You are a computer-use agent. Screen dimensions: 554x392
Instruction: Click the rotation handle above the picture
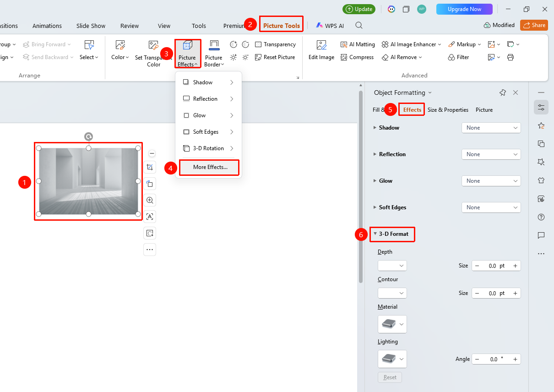coord(89,136)
